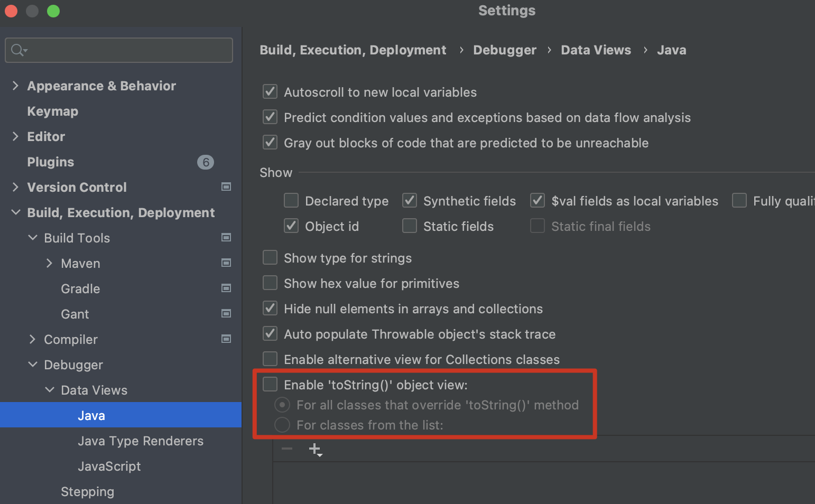Expand the Compiler node

pos(32,339)
